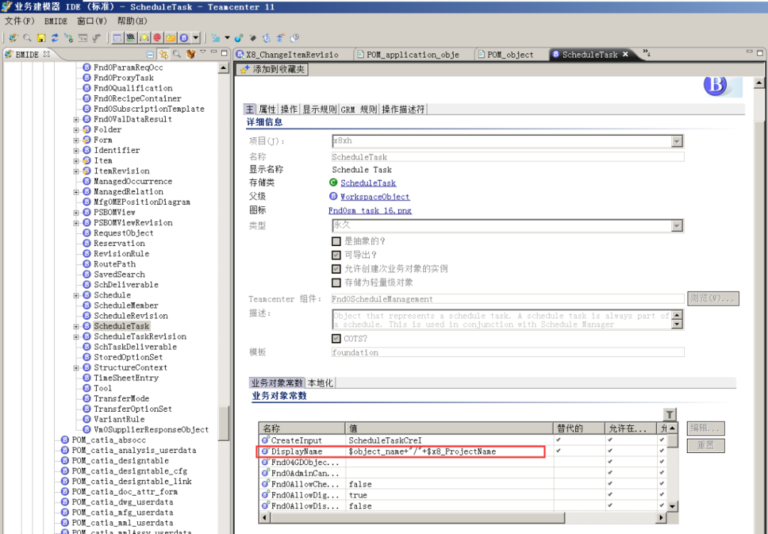768x534 pixels.
Task: Open the toolbar dropdown arrow after B icon
Action: tap(196, 38)
